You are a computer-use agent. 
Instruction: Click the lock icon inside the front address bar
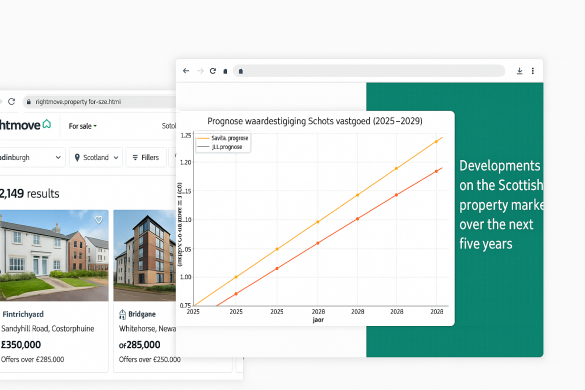pyautogui.click(x=241, y=71)
